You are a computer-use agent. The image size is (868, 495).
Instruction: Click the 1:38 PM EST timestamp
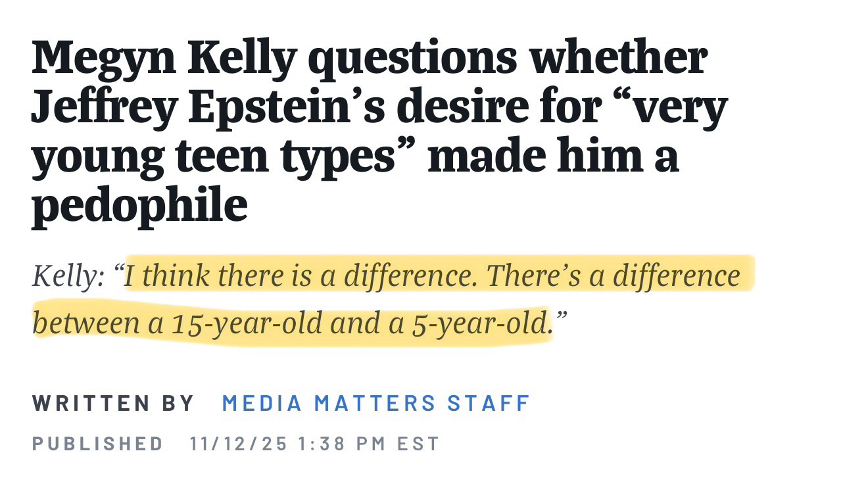pos(369,444)
